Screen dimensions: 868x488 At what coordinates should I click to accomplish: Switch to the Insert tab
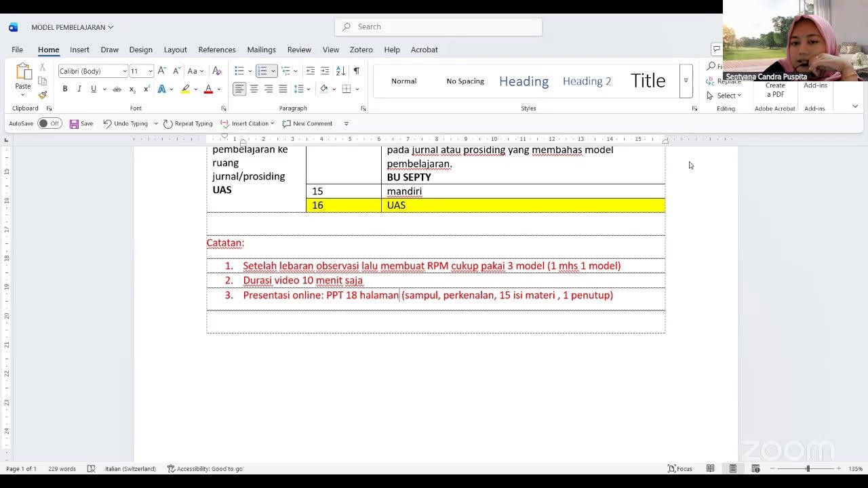pyautogui.click(x=79, y=49)
